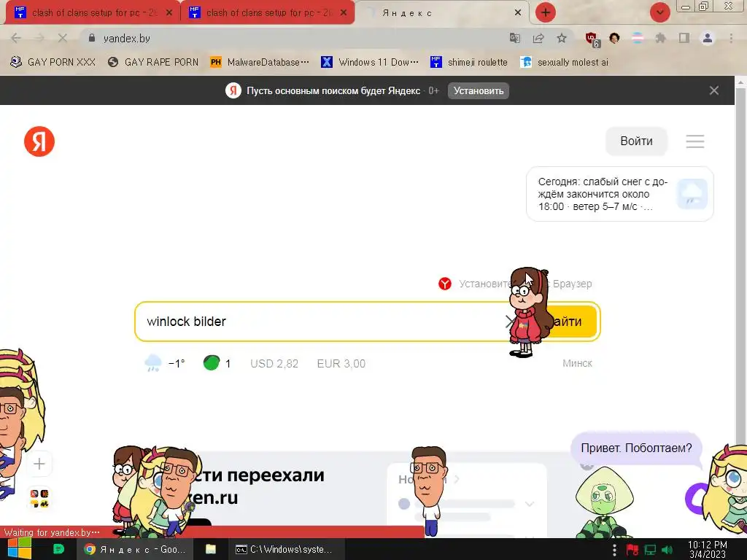This screenshot has width=747, height=560.
Task: Open the striped flag extension icon
Action: [x=638, y=38]
